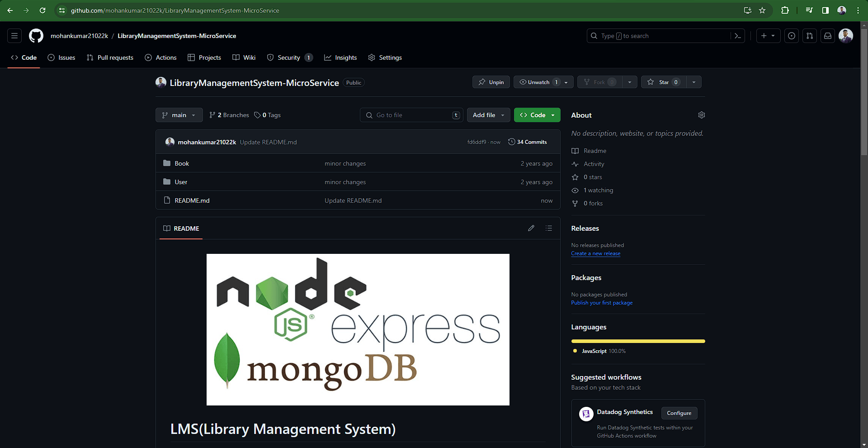Reload the page with browser refresh
The image size is (868, 448).
(x=42, y=10)
